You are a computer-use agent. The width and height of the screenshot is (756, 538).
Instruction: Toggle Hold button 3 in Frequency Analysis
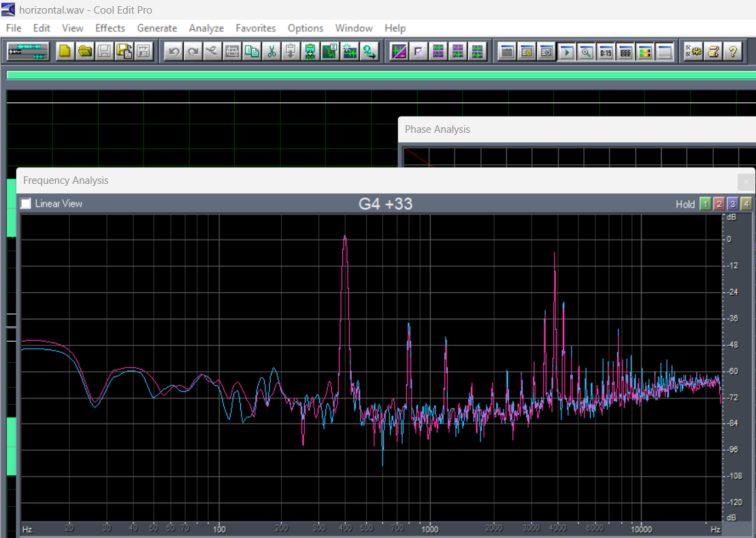coord(732,204)
